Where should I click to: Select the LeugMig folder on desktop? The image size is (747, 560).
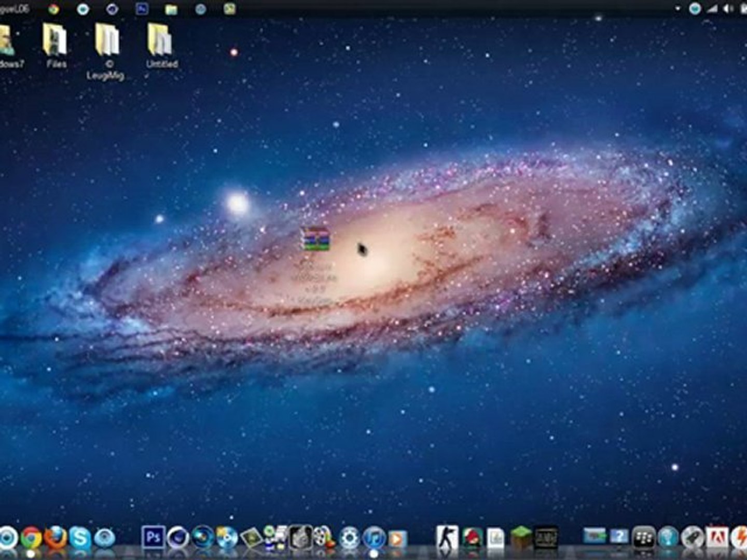106,51
